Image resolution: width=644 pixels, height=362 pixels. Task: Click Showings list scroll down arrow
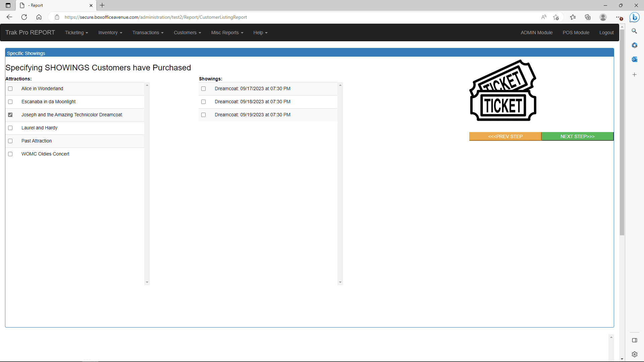[x=340, y=282]
